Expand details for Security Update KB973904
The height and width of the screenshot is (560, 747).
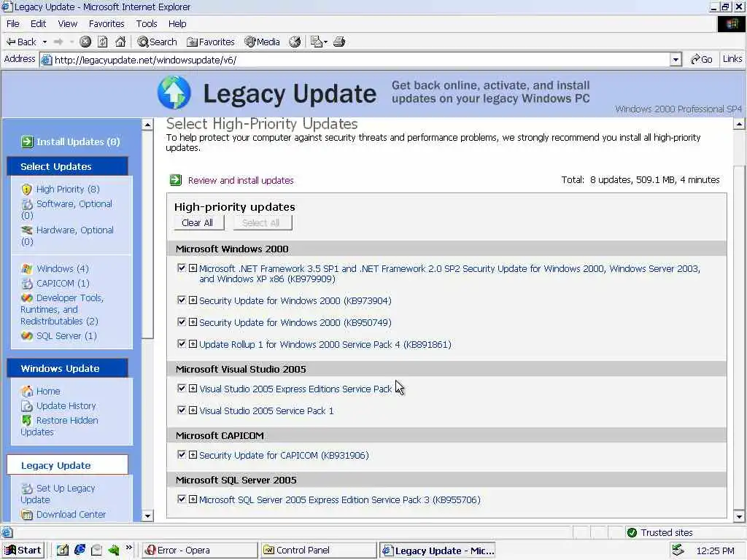click(193, 300)
